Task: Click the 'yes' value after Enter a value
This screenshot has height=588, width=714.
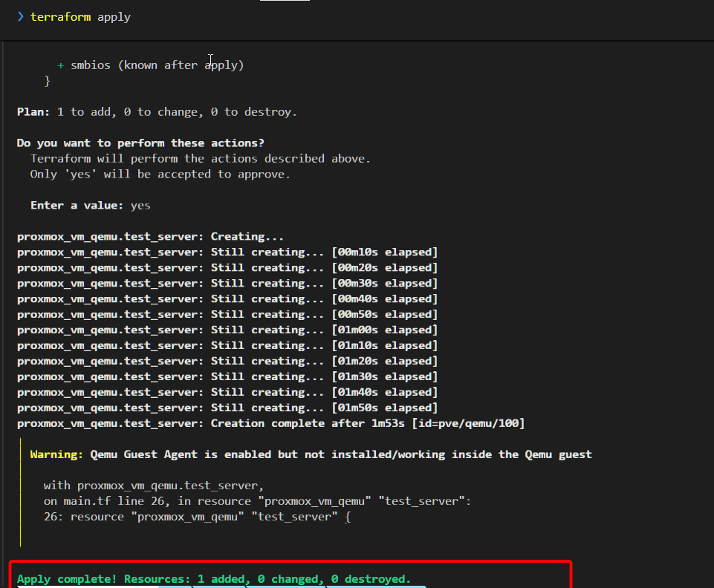Action: point(140,205)
